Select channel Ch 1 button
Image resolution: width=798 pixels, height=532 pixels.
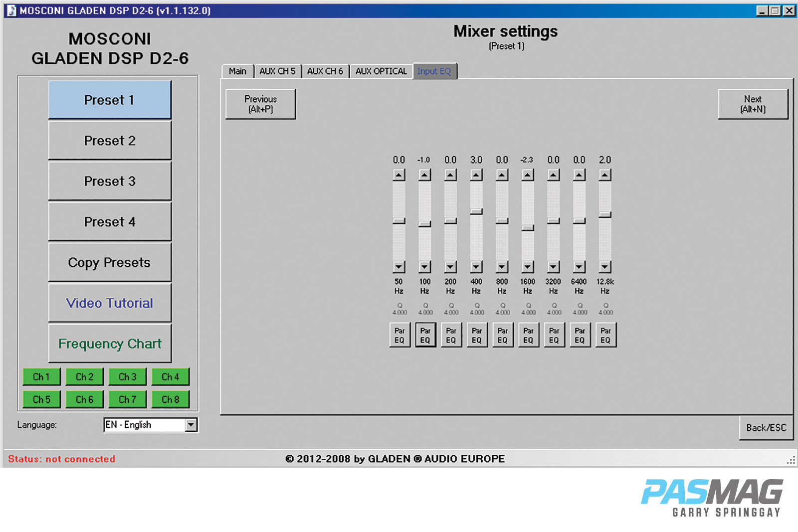click(x=41, y=377)
